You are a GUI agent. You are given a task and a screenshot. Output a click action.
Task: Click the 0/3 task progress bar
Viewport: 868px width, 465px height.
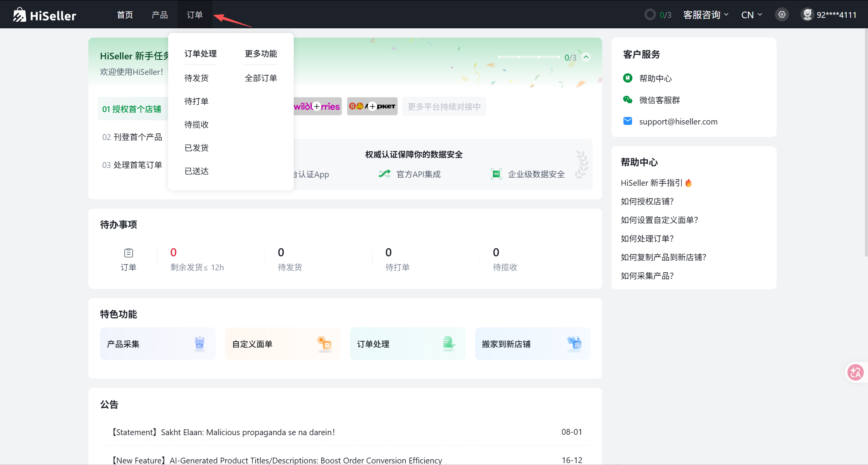click(529, 57)
